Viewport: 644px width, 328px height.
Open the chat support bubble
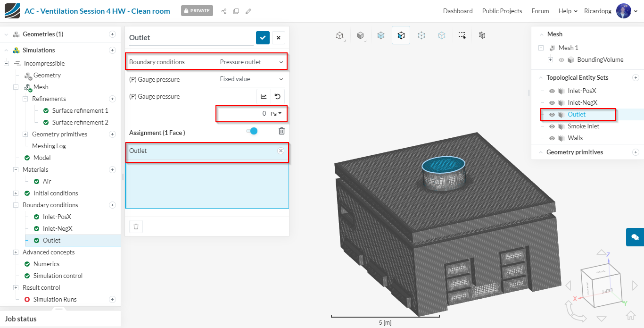pyautogui.click(x=635, y=237)
